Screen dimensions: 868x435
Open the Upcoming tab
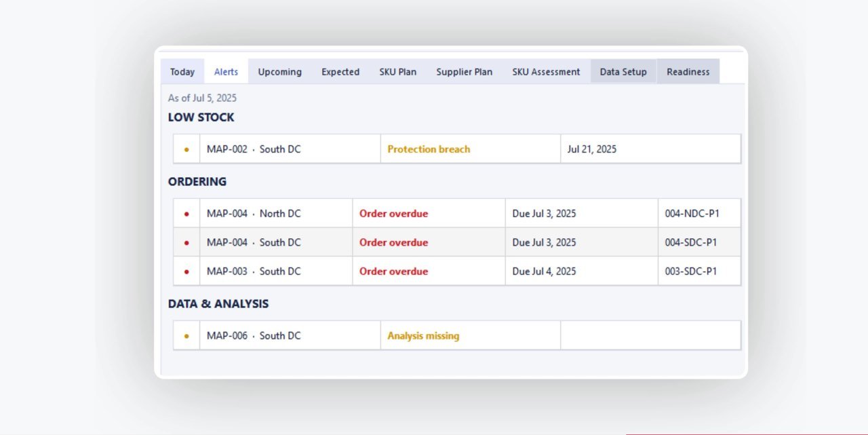coord(279,71)
